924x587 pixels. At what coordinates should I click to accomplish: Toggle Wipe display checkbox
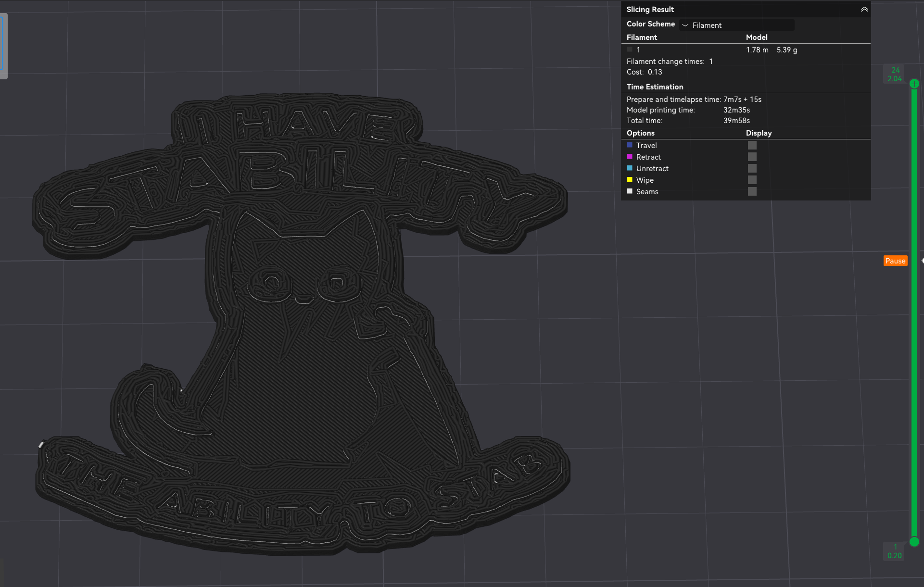tap(752, 180)
